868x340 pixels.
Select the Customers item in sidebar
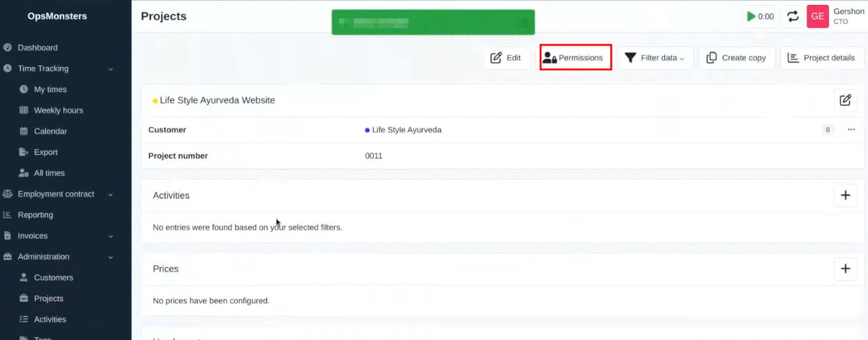[53, 277]
